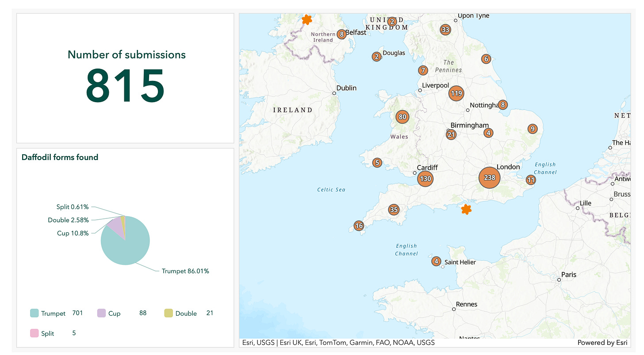Click the Celtic Sea label on map
Viewport: 644px width, 355px height.
point(331,190)
